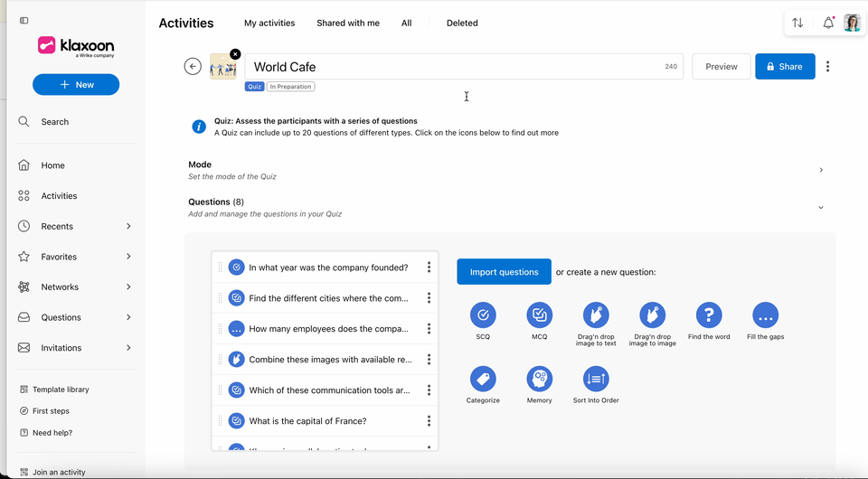Click the Quiz type badge
This screenshot has width=868, height=479.
tap(255, 87)
